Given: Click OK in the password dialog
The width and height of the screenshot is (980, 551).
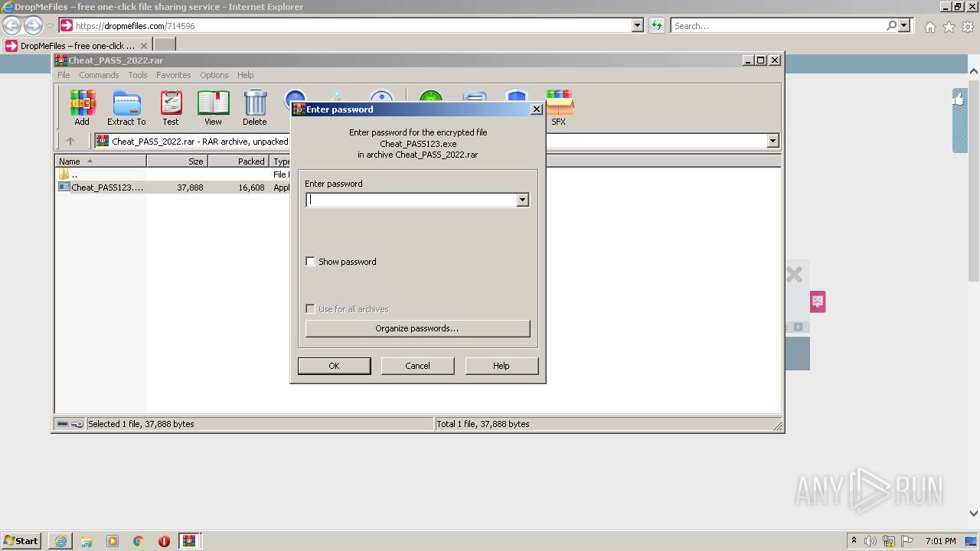Looking at the screenshot, I should point(334,366).
